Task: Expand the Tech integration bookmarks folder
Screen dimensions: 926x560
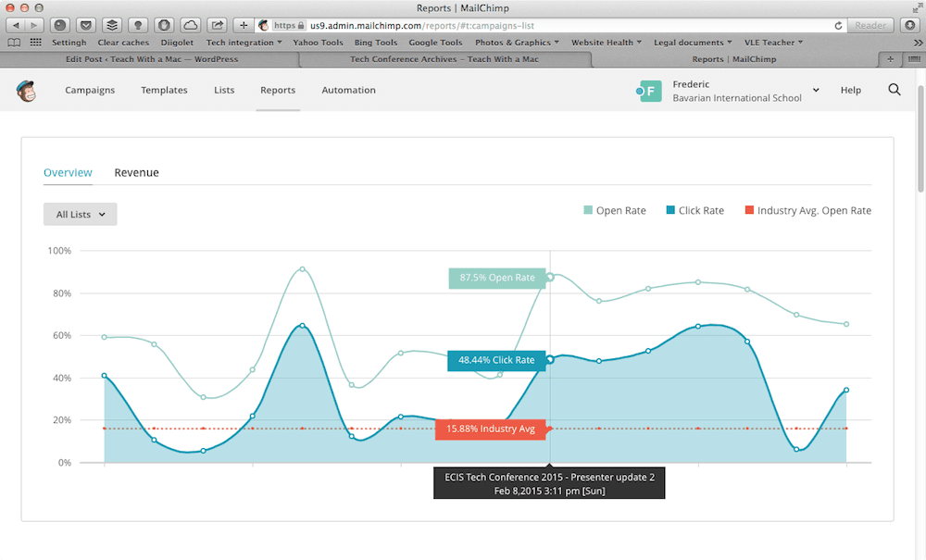Action: (244, 43)
